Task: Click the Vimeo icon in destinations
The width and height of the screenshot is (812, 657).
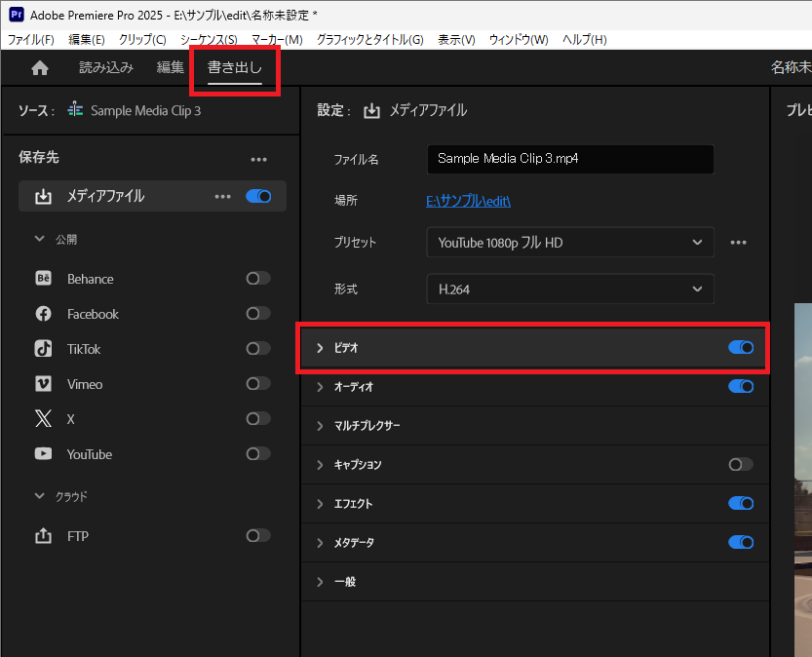Action: coord(44,384)
